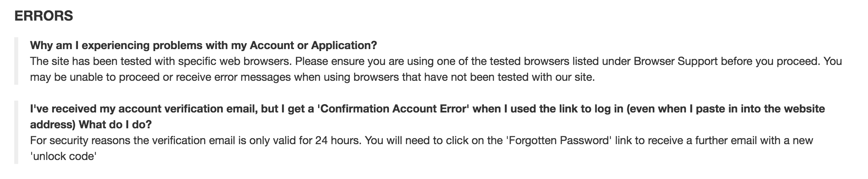Click the answer paragraph about tested web browsers
The image size is (868, 179).
point(435,69)
